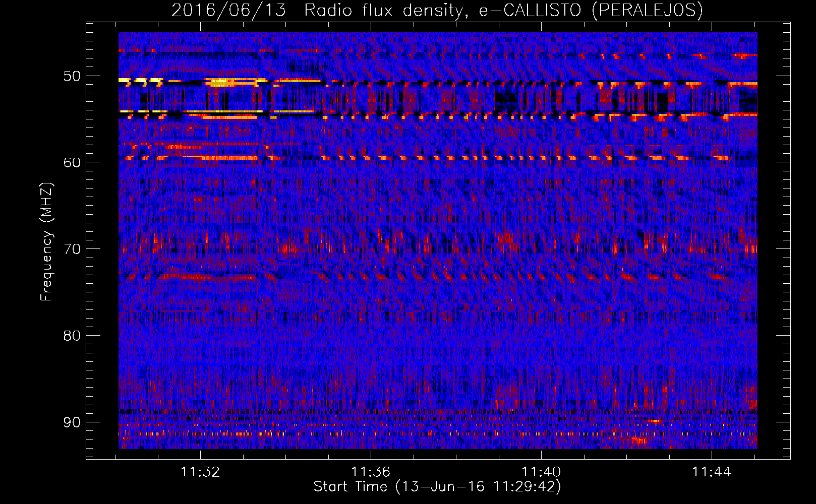The height and width of the screenshot is (504, 816).
Task: Click the 11:36 time tick label
Action: (371, 472)
